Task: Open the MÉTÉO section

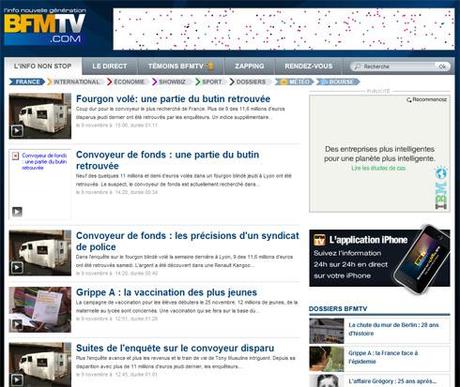Action: pyautogui.click(x=294, y=82)
